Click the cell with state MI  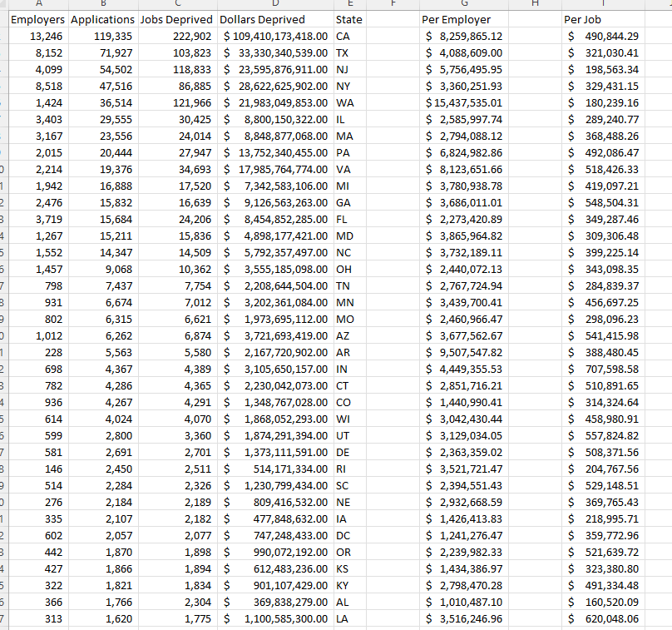tap(350, 186)
